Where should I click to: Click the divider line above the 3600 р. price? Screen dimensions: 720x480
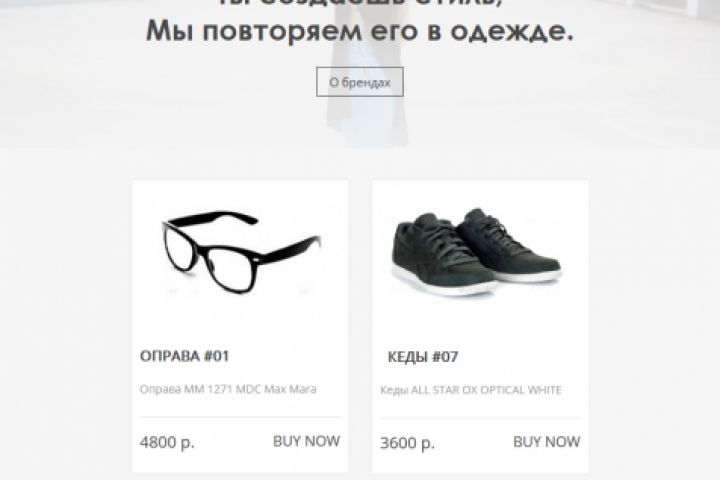(480, 418)
